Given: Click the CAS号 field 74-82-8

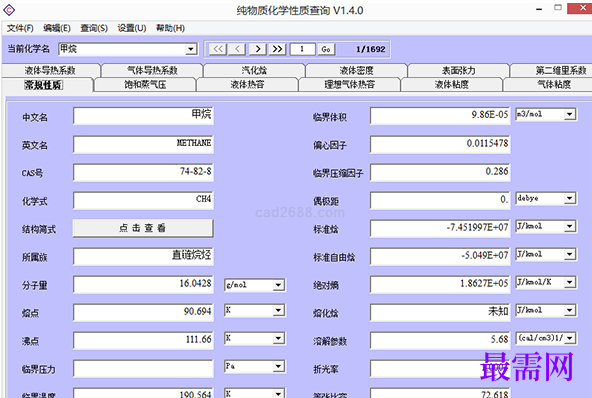Looking at the screenshot, I should coord(143,172).
